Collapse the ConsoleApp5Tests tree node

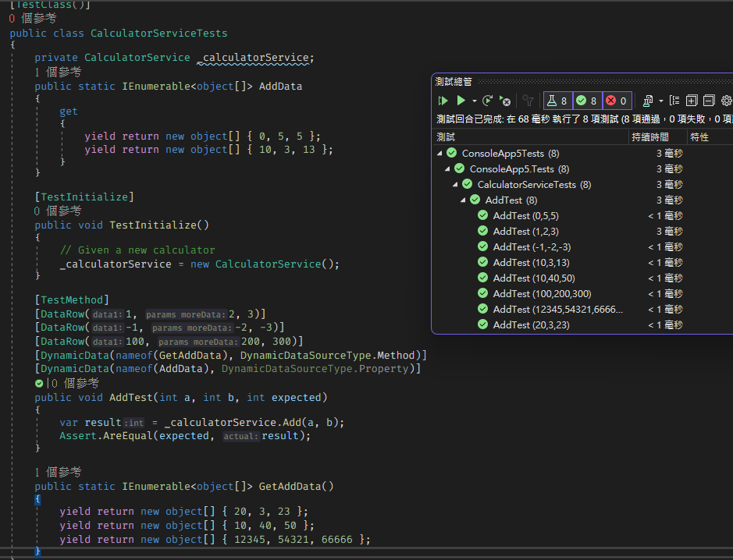(440, 154)
